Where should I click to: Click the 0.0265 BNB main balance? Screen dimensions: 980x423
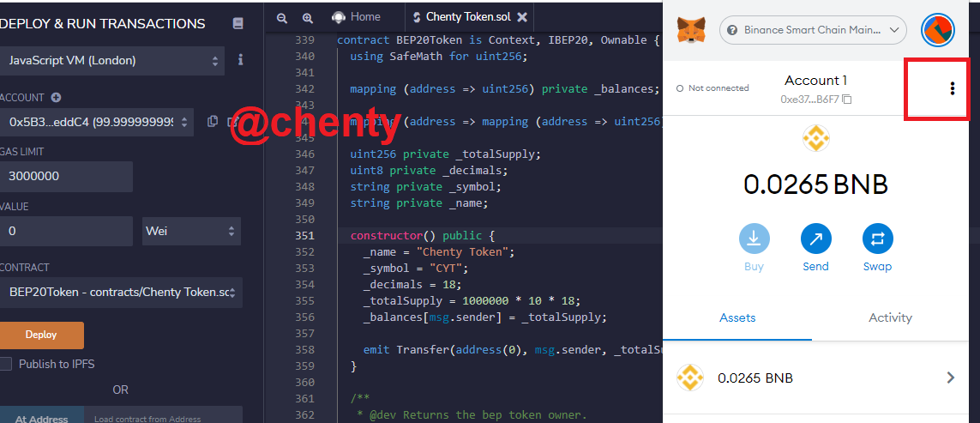[815, 184]
